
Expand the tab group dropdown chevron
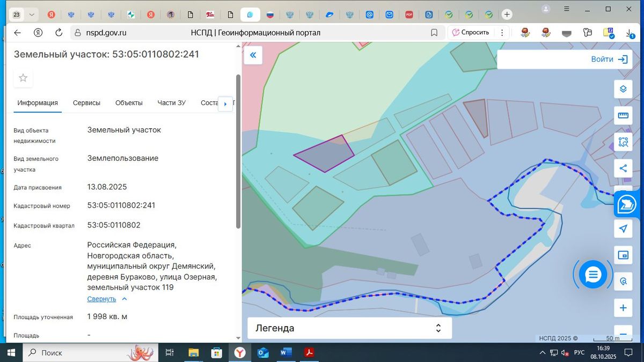click(x=32, y=14)
